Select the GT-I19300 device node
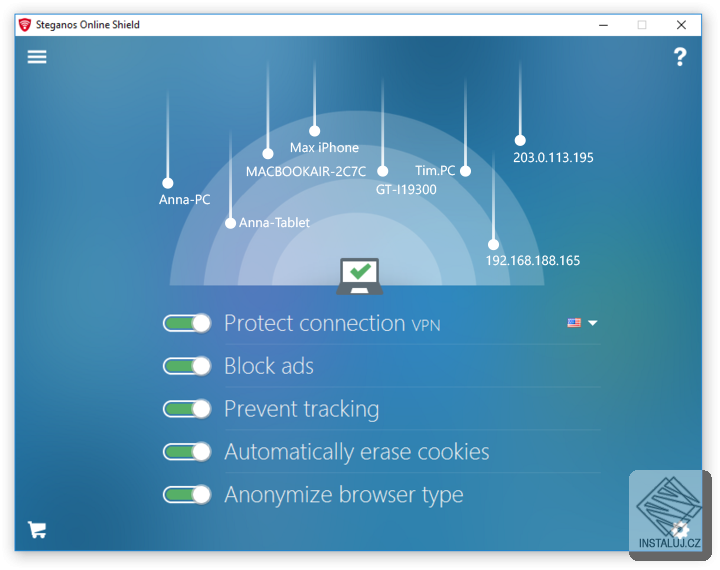The width and height of the screenshot is (720, 570). 382,171
